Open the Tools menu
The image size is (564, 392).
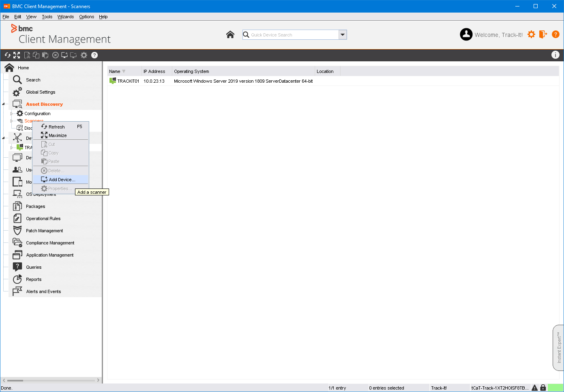(x=47, y=17)
